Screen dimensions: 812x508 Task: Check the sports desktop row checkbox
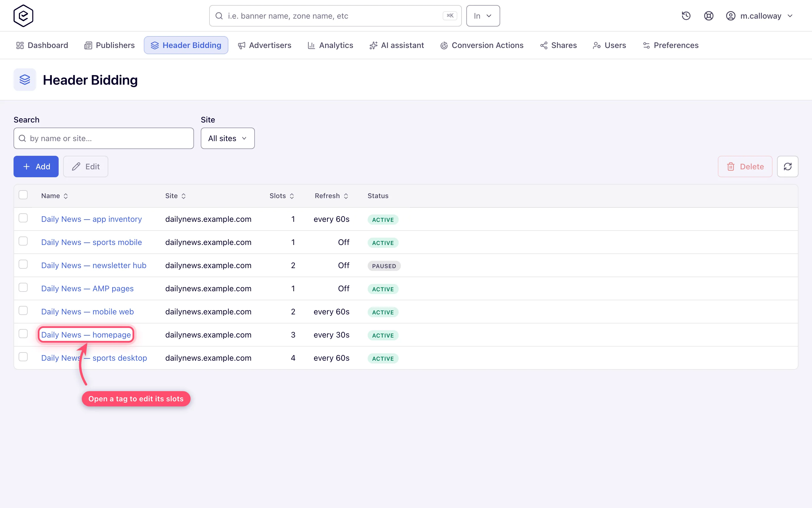pyautogui.click(x=23, y=357)
